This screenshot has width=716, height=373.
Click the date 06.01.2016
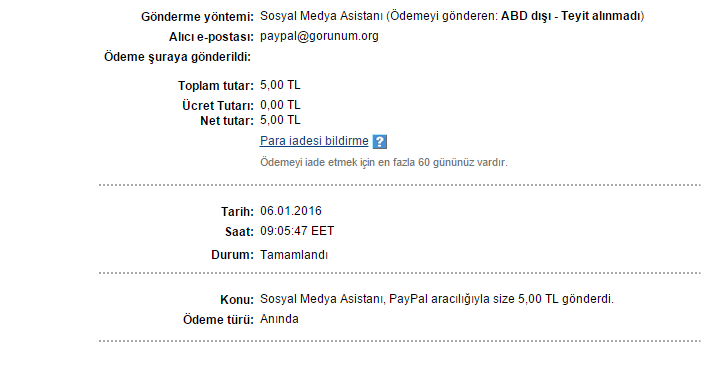[291, 211]
